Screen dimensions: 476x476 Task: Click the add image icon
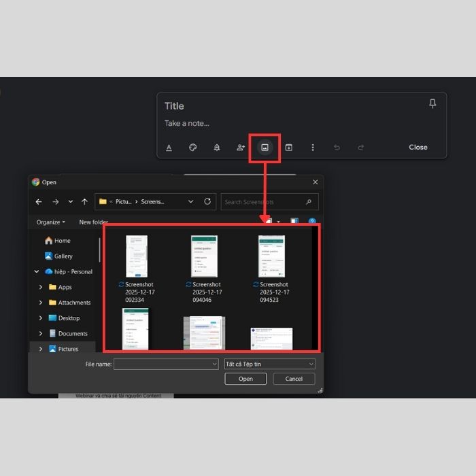tap(265, 148)
